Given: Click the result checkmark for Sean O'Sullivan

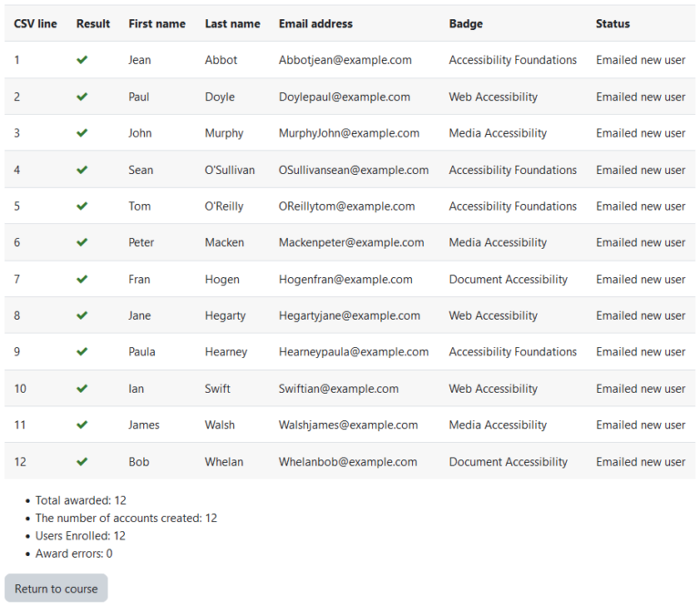Looking at the screenshot, I should (x=82, y=170).
